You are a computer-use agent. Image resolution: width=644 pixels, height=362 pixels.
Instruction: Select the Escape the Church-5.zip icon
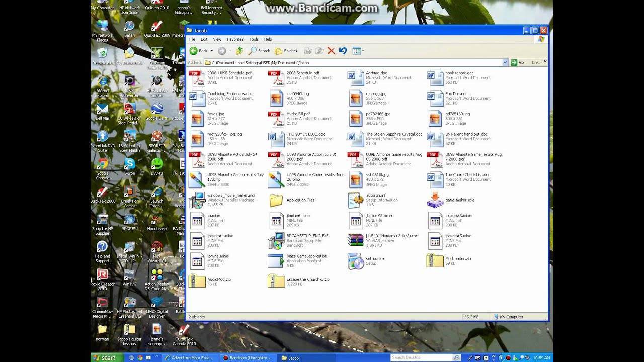276,281
